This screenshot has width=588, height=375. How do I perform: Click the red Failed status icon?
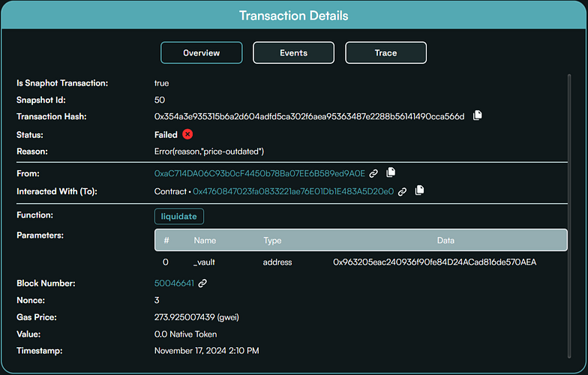coord(187,134)
